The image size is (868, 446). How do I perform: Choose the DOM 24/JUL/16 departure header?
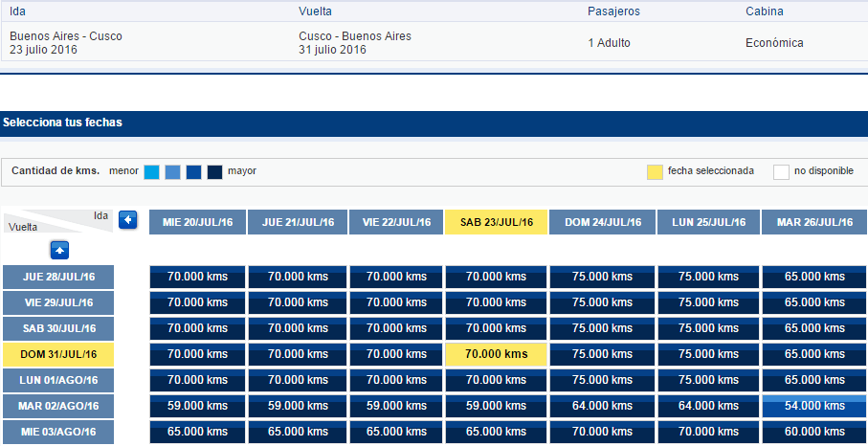603,222
